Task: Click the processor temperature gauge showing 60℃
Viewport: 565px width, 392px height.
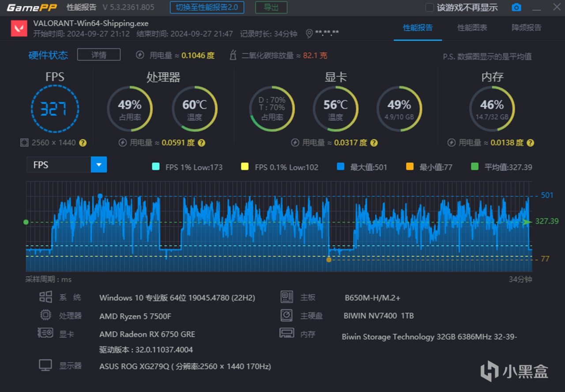Action: point(194,109)
